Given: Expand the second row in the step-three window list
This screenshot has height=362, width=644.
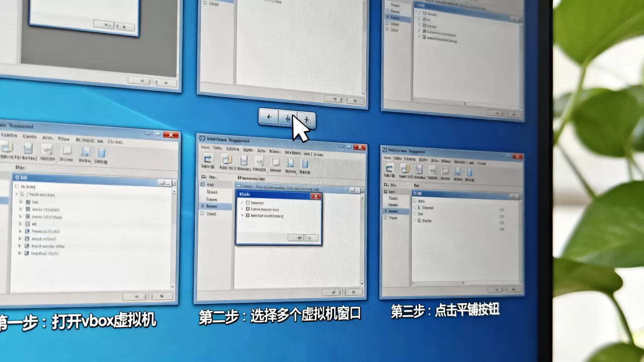Looking at the screenshot, I should [x=415, y=207].
